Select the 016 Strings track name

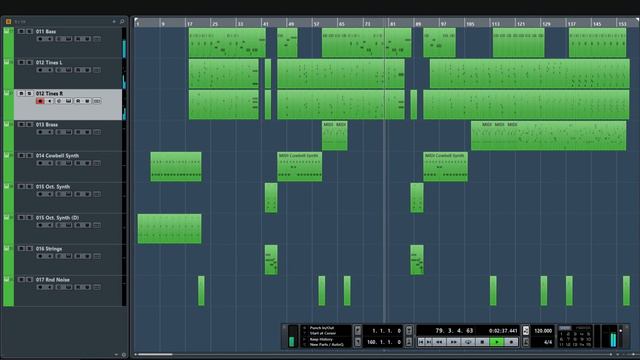49,249
